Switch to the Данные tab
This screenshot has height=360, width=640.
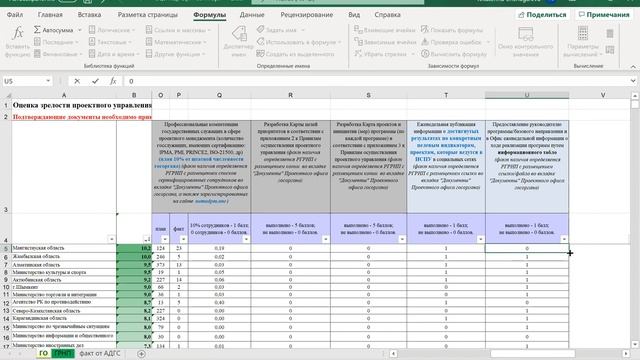(252, 15)
